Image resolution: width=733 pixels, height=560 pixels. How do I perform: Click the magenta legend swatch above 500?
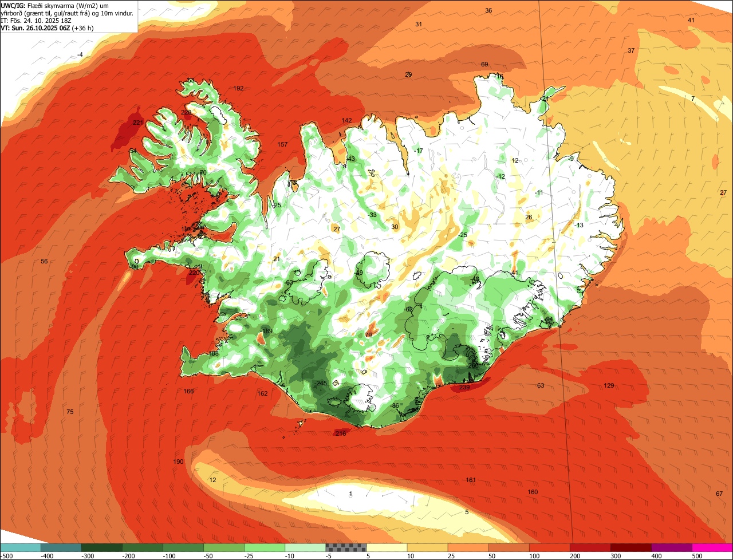712,547
